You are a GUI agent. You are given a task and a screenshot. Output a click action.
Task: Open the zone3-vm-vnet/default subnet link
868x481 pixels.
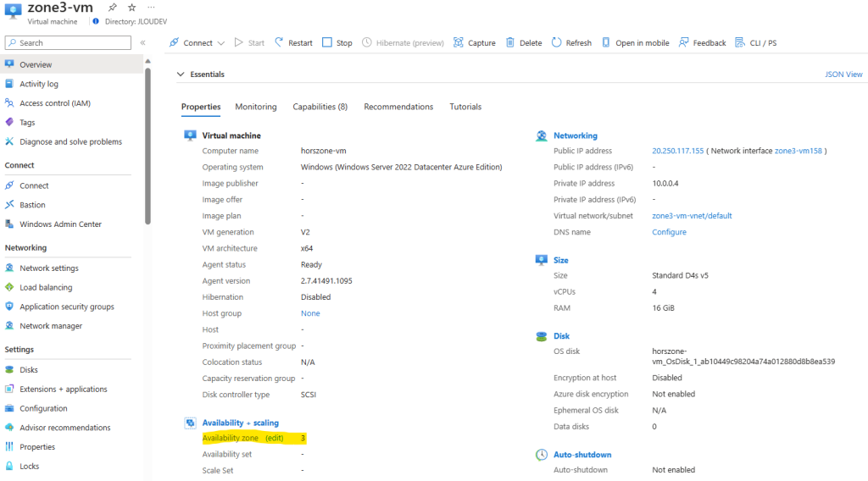coord(692,216)
